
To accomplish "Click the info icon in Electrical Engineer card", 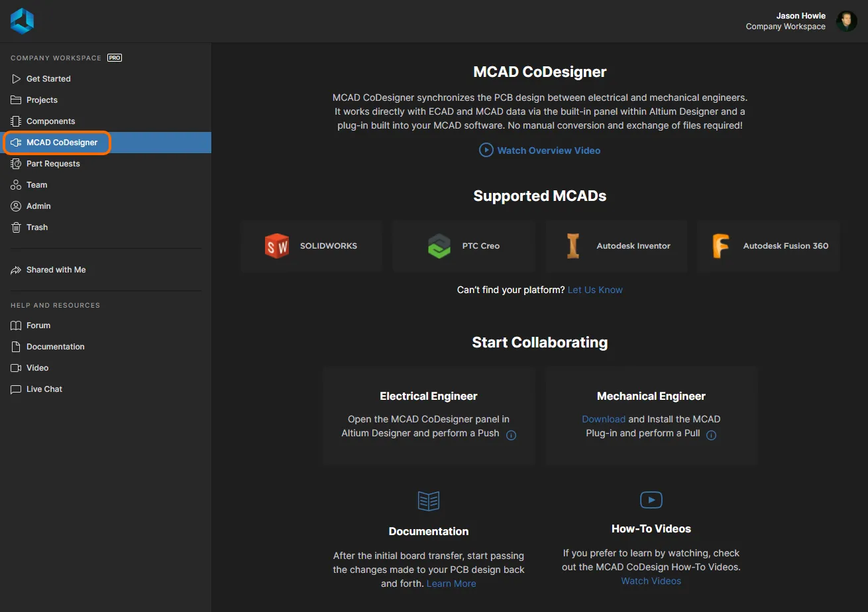I will click(511, 436).
